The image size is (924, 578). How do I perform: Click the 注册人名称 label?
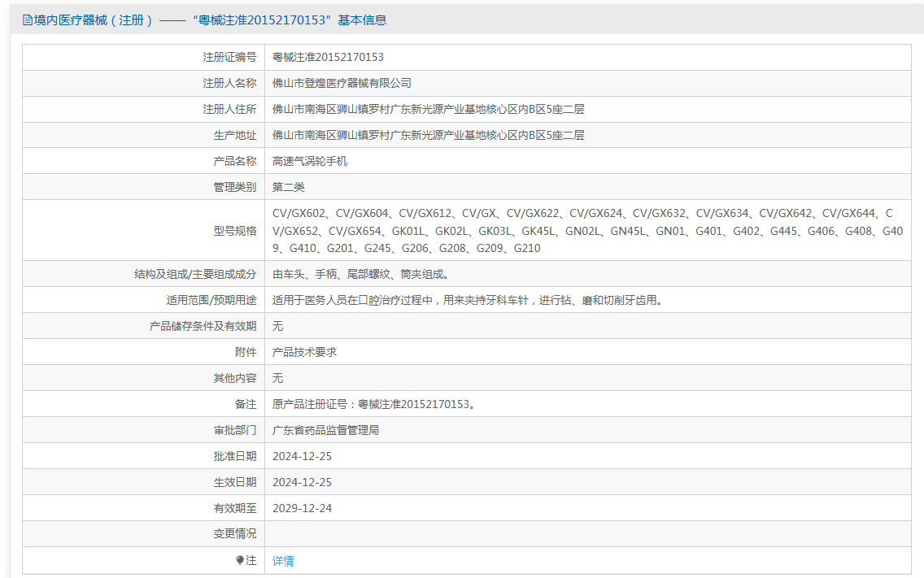click(230, 83)
